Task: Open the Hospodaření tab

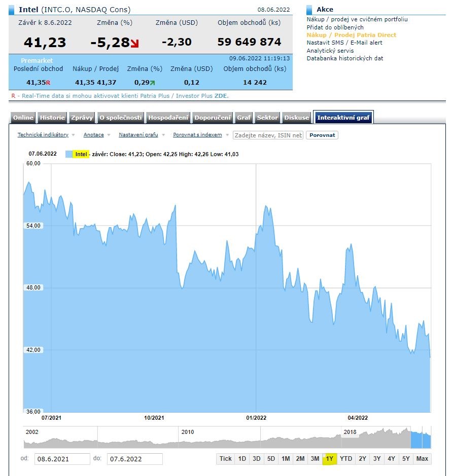Action: (x=168, y=118)
